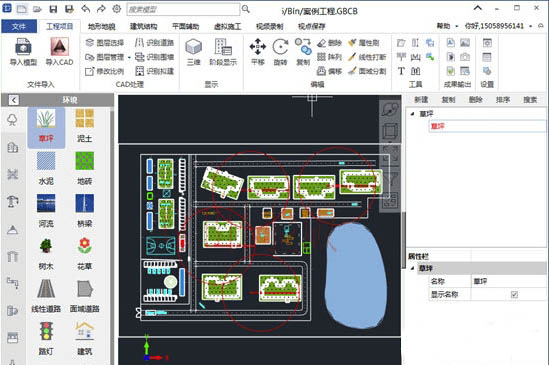Image resolution: width=549 pixels, height=365 pixels.
Task: Click the 新建 button in right panel
Action: (421, 100)
